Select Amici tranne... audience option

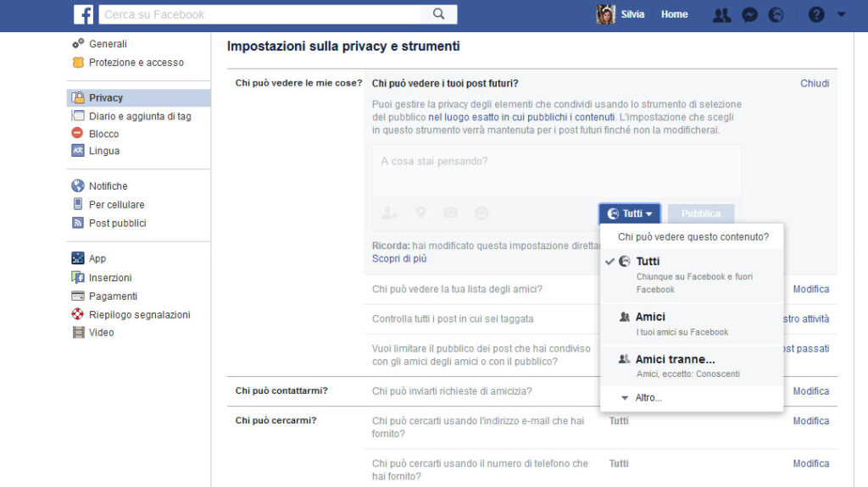click(x=692, y=366)
